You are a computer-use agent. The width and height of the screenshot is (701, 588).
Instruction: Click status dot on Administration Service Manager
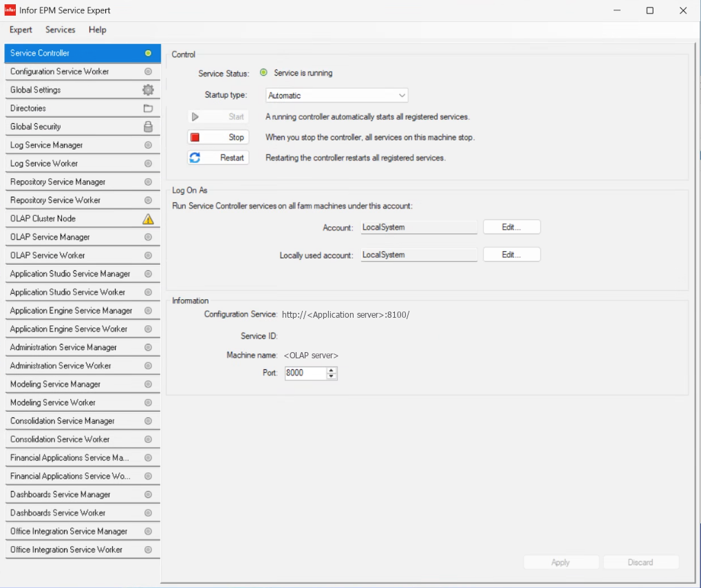(148, 347)
